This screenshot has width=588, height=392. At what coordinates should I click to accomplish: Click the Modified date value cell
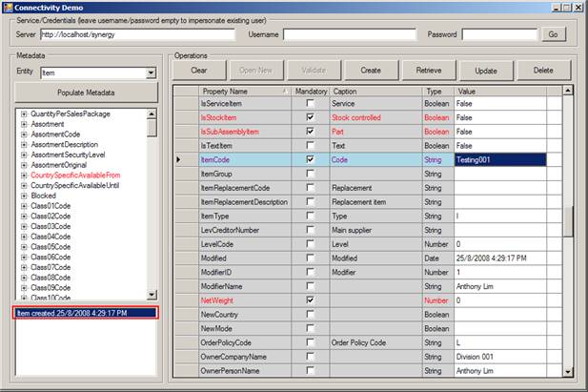tap(500, 258)
